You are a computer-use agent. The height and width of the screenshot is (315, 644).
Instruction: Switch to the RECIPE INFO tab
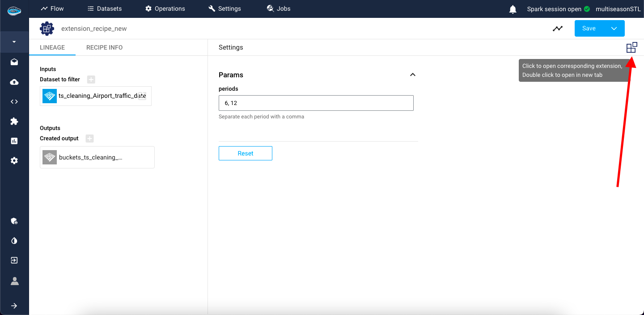click(x=104, y=47)
